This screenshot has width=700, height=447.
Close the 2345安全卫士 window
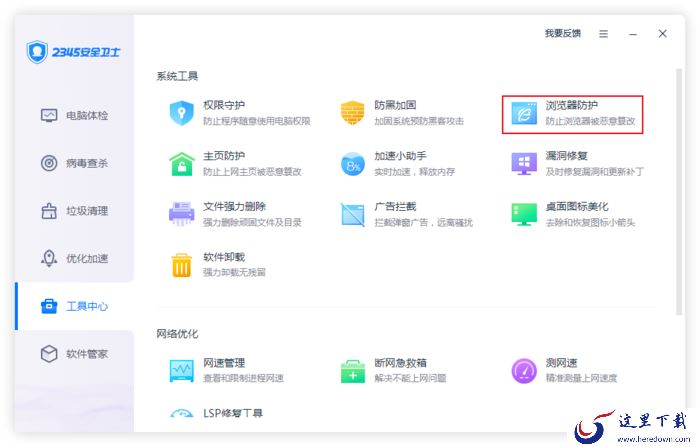662,34
